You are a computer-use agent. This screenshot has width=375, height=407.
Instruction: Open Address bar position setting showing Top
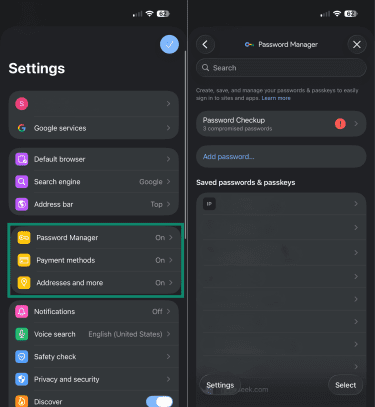[x=94, y=204]
